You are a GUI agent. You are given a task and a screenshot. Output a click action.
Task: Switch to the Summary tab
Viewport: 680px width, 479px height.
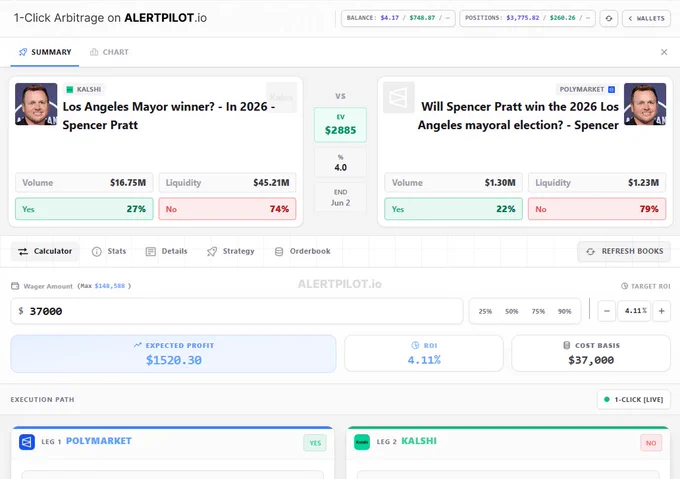click(x=45, y=52)
